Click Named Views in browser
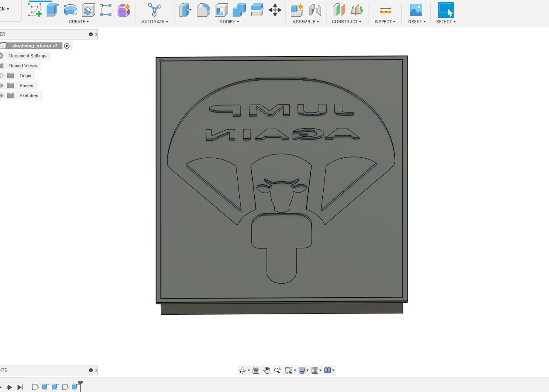Screen dimensions: 549x392 (23, 66)
